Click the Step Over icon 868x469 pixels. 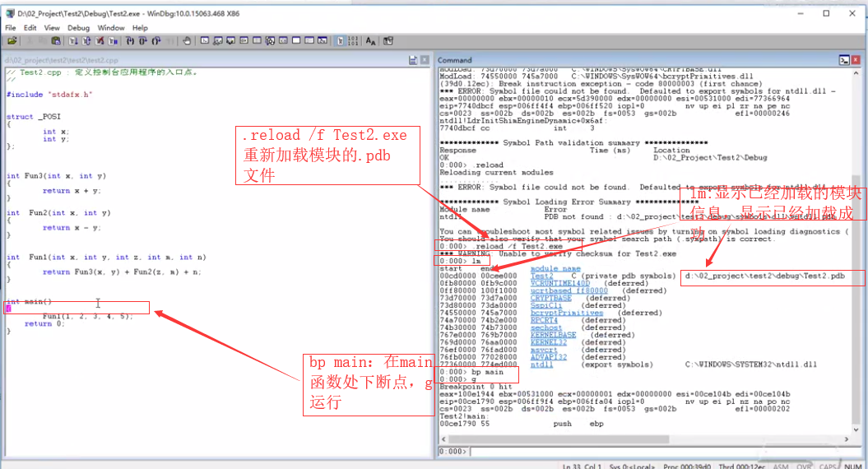click(143, 41)
